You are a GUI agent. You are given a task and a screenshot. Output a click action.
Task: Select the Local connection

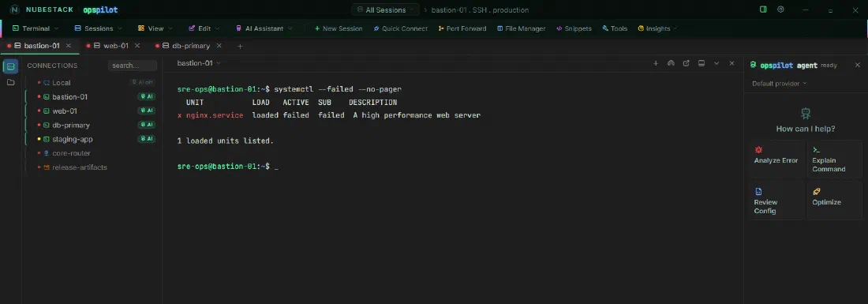click(92, 82)
